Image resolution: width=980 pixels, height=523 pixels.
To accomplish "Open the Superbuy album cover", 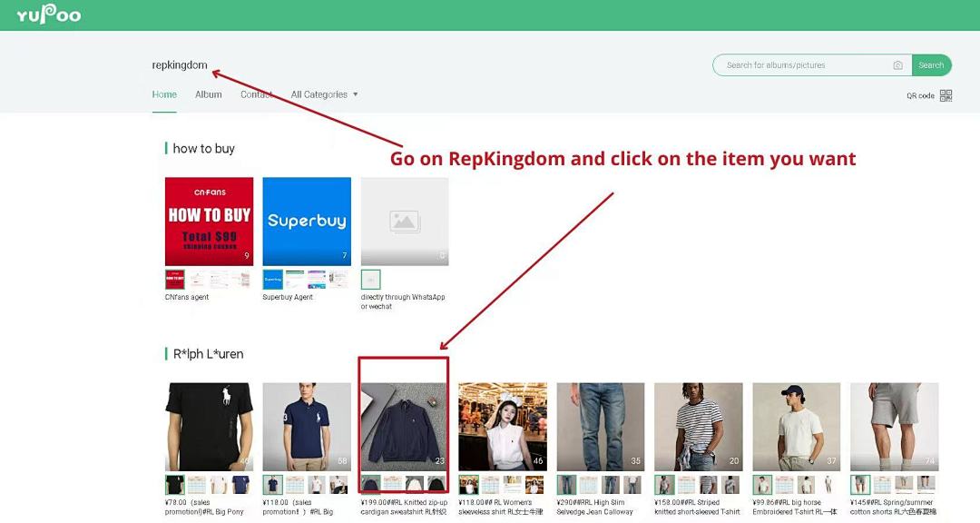I will (x=307, y=222).
